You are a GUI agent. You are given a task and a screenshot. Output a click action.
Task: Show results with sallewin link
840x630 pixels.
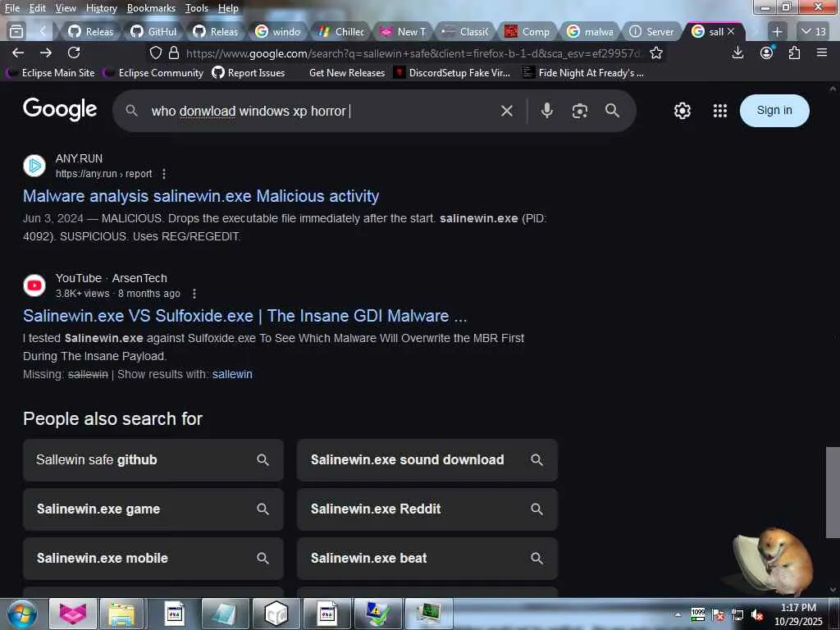232,374
